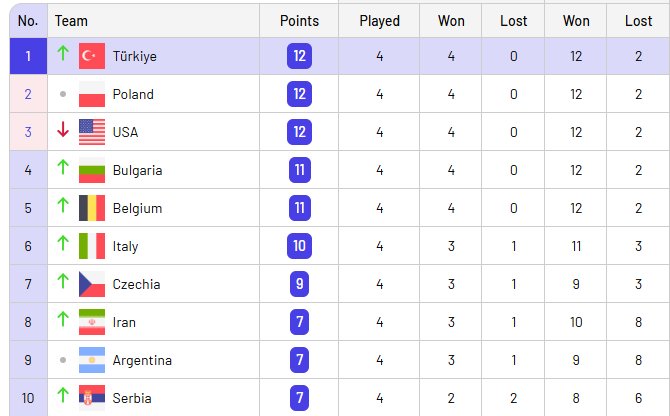Screen dimensions: 670x416
Task: Select rank number 1 cell
Action: coord(28,56)
